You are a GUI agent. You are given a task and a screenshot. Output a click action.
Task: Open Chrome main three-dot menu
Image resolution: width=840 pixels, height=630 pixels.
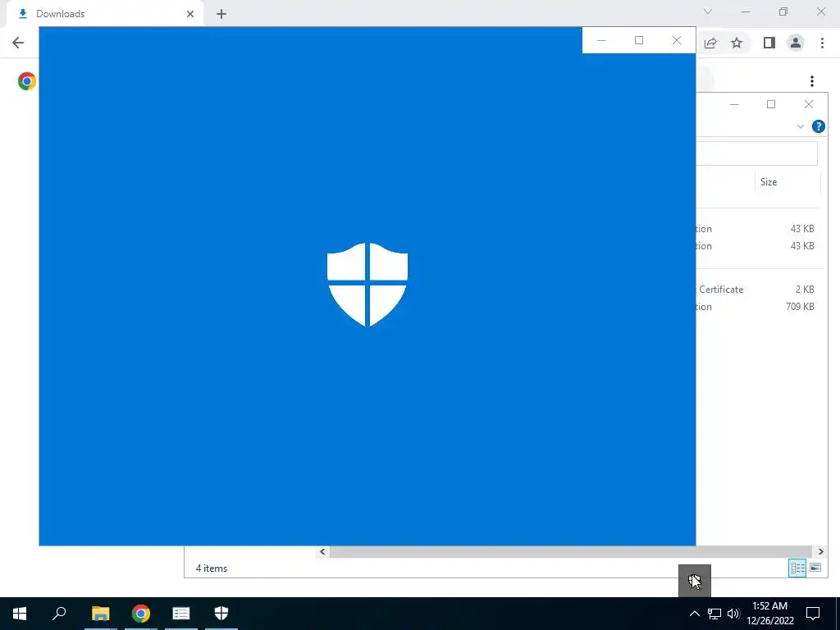(822, 43)
